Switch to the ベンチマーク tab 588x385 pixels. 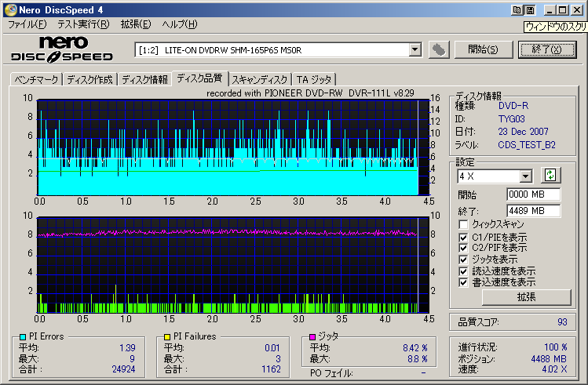point(36,79)
